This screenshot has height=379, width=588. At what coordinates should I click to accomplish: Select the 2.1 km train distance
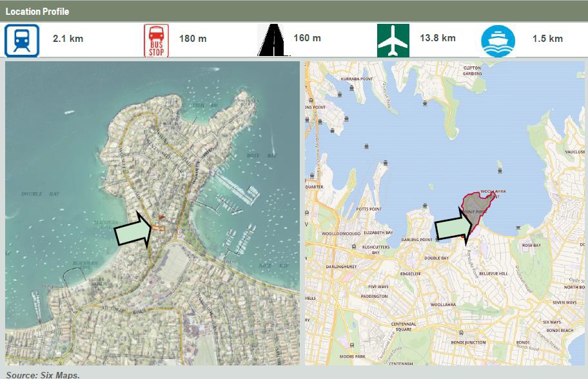pyautogui.click(x=68, y=39)
